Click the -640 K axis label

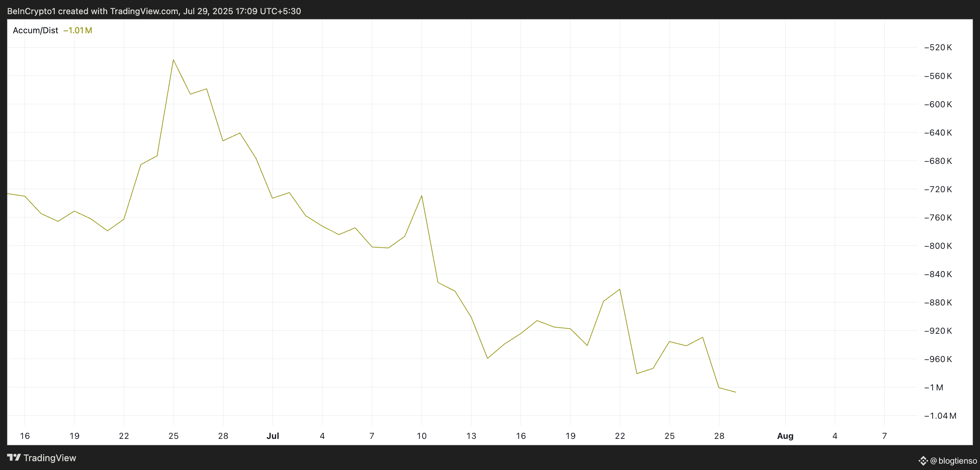tap(938, 133)
